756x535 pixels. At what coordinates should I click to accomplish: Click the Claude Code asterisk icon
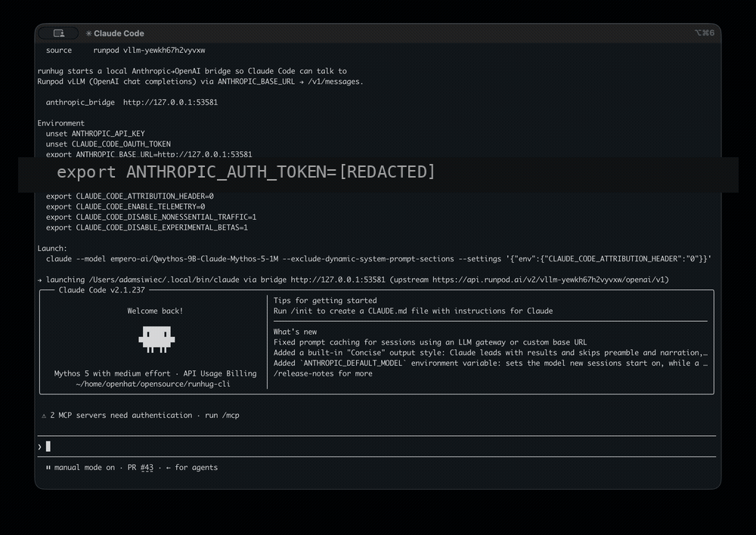(88, 33)
